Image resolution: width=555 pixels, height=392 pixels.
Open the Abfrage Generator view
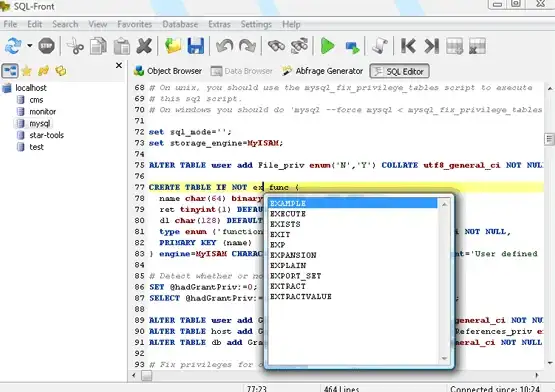point(322,71)
